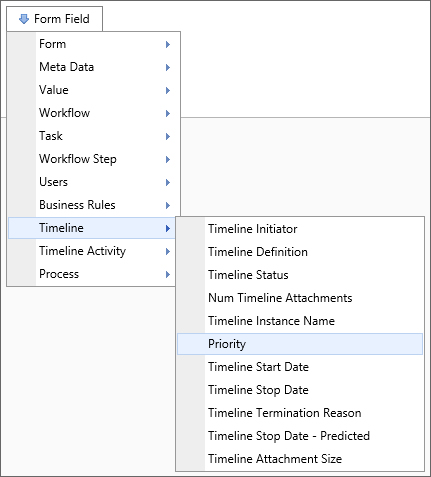Select Business Rules in the menu
431x477 pixels.
point(92,205)
